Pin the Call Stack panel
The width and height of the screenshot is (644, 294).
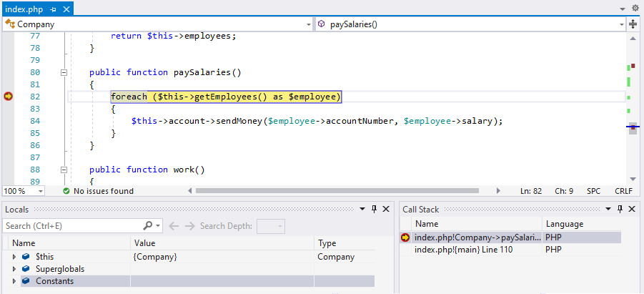tap(620, 210)
